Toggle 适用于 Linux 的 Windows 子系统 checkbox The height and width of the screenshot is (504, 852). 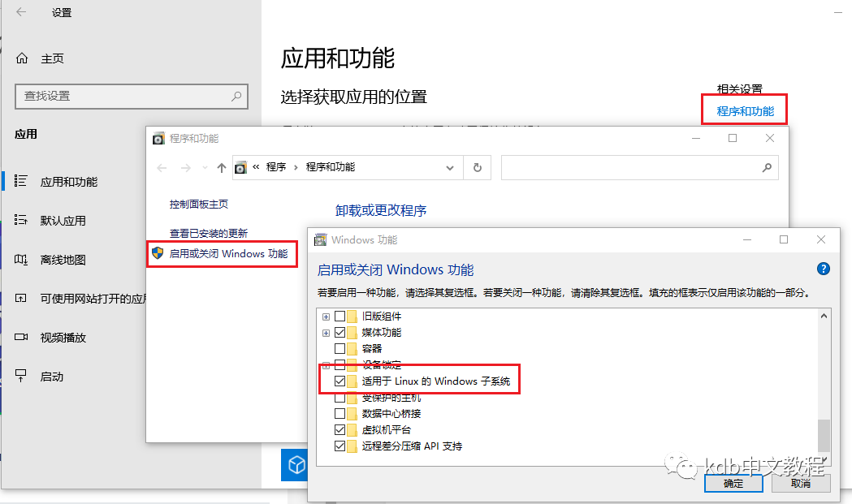pyautogui.click(x=340, y=381)
